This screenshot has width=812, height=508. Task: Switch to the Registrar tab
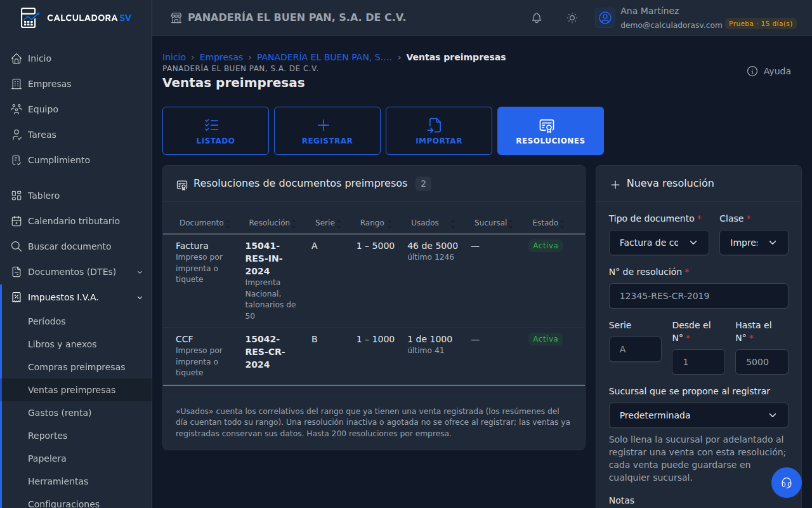click(x=327, y=131)
